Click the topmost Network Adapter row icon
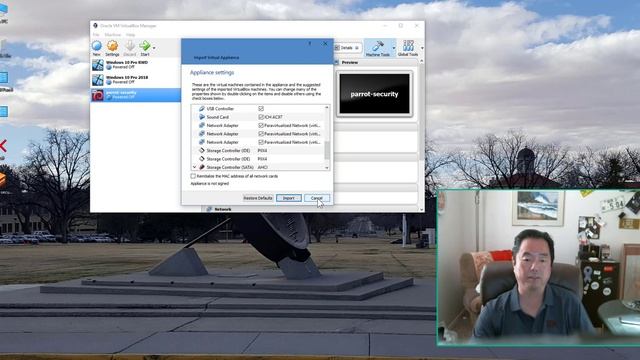640x360 pixels. pos(202,125)
